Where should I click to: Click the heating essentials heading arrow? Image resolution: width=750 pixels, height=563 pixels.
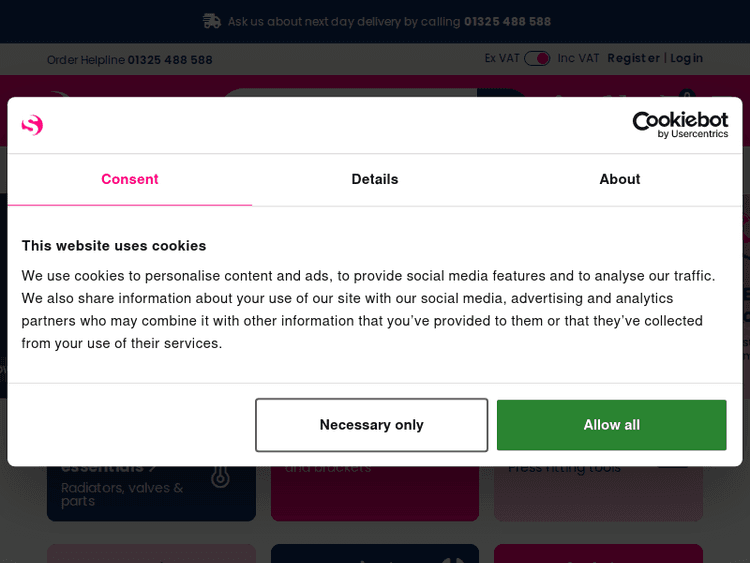tap(153, 468)
